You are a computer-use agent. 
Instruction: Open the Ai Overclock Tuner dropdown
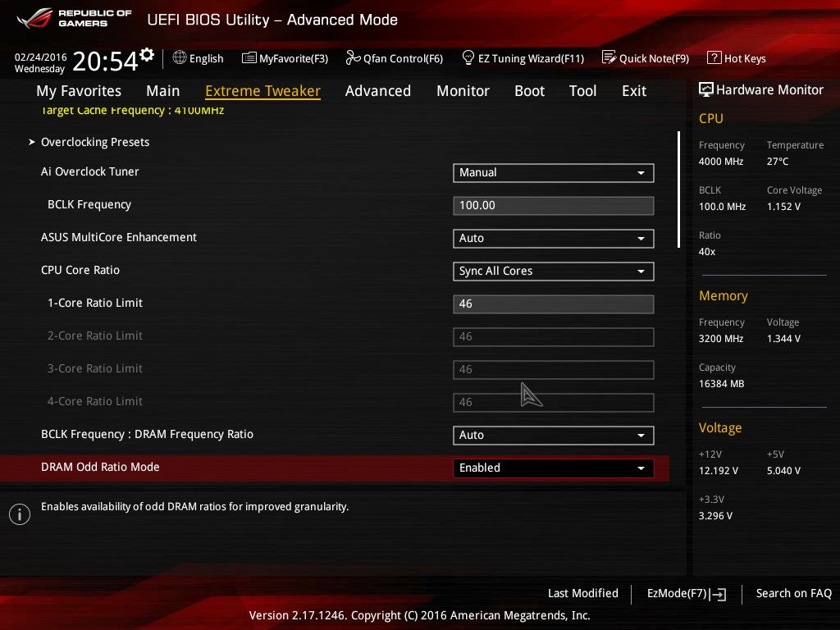pyautogui.click(x=554, y=172)
